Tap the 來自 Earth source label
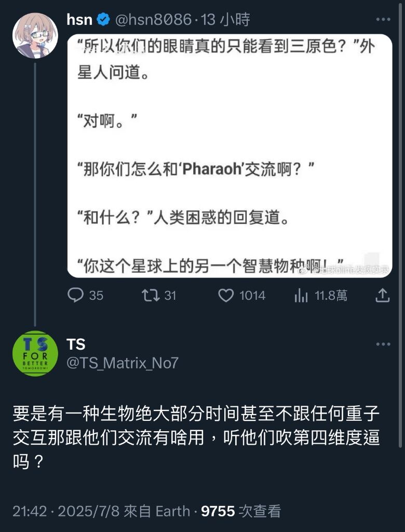 [157, 511]
